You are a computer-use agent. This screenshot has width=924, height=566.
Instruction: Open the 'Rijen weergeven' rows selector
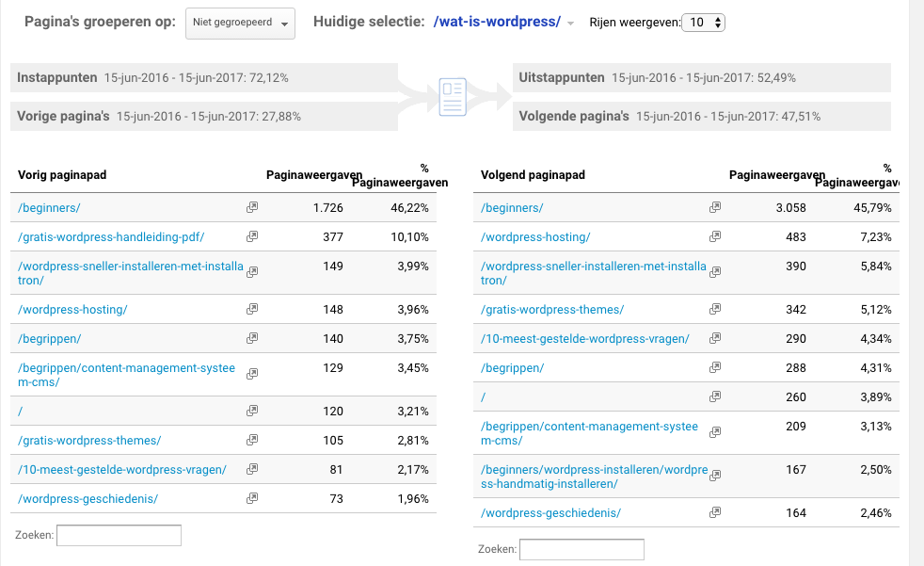[703, 23]
